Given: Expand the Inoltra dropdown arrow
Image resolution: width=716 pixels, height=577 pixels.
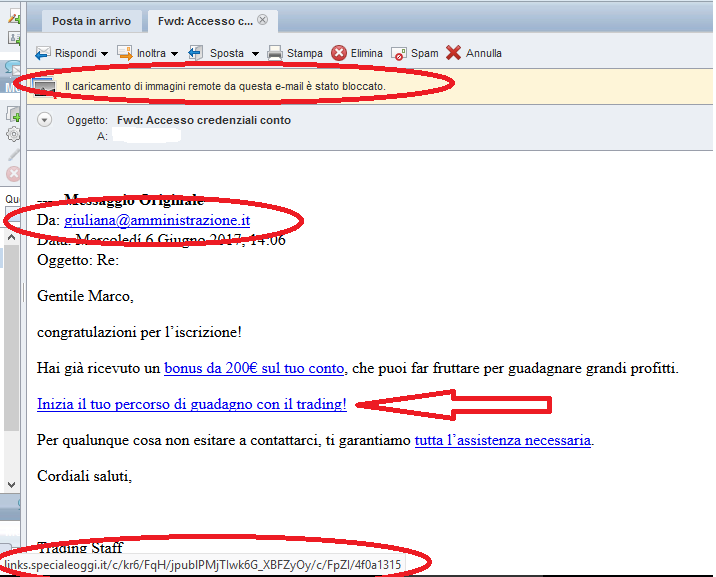Looking at the screenshot, I should (174, 54).
